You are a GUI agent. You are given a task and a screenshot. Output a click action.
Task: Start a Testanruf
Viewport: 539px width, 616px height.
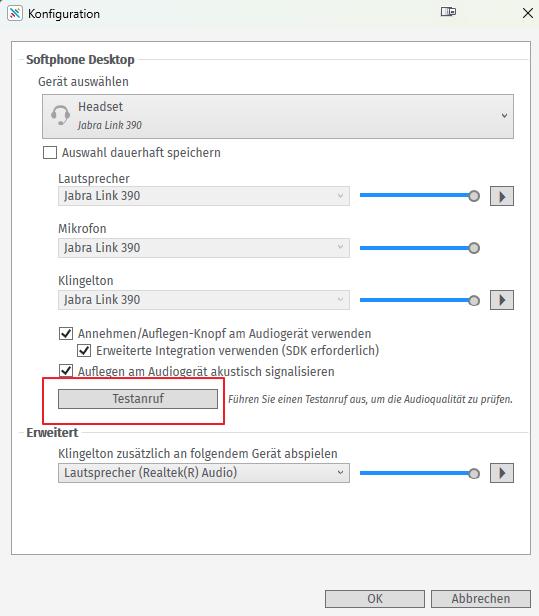(138, 399)
